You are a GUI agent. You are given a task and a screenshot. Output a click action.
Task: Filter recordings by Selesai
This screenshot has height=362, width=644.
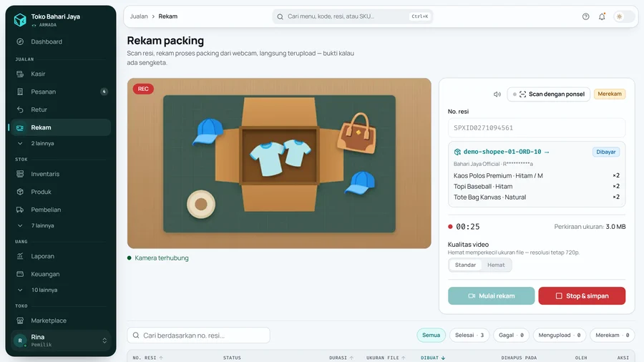point(469,336)
